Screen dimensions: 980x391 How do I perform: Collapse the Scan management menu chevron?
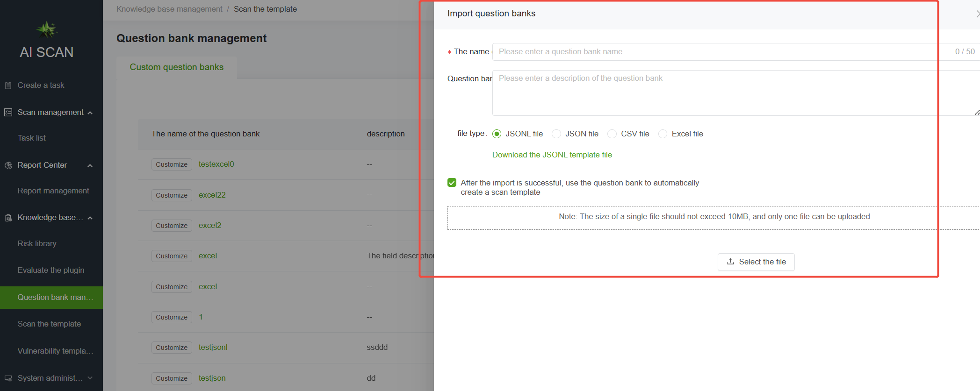tap(90, 113)
